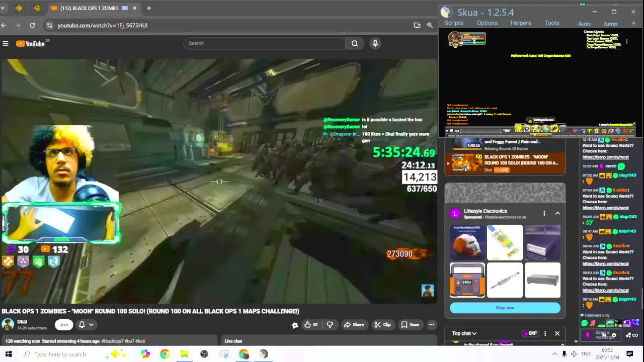Open notification bell dropdown for Dkal
Screen dimensions: 644x362
pyautogui.click(x=86, y=325)
